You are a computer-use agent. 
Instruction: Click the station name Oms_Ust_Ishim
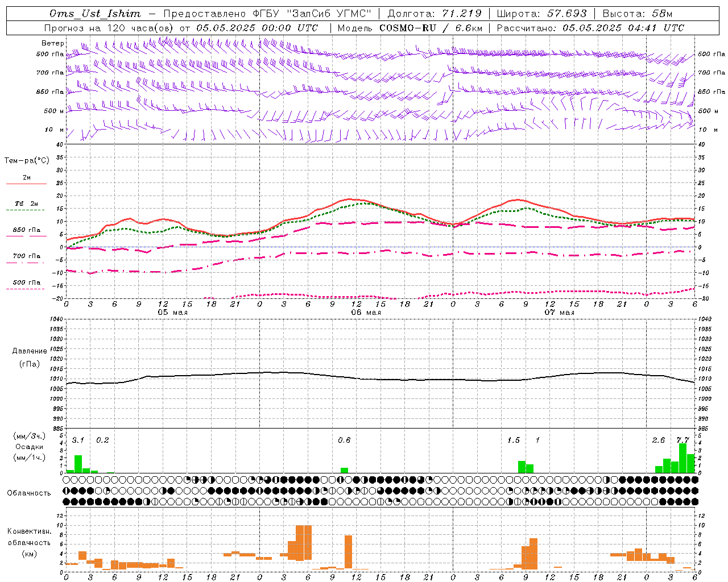pyautogui.click(x=95, y=14)
